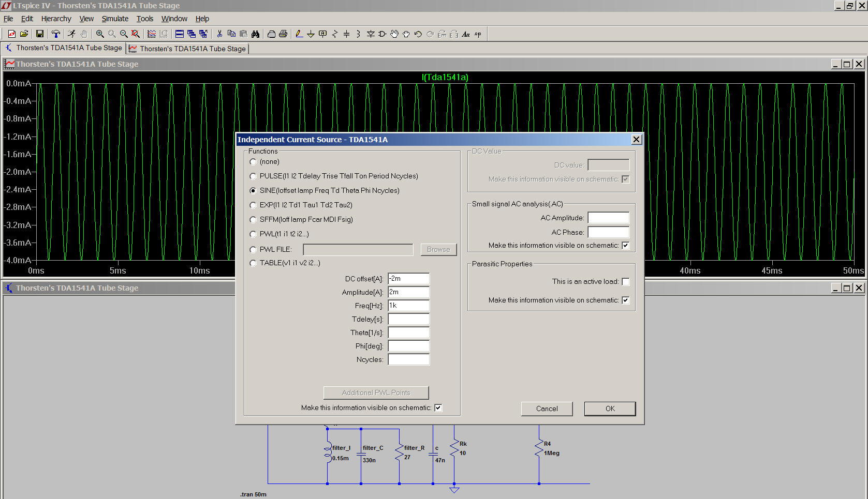Image resolution: width=868 pixels, height=499 pixels.
Task: Select the Label Net tool
Action: (322, 34)
